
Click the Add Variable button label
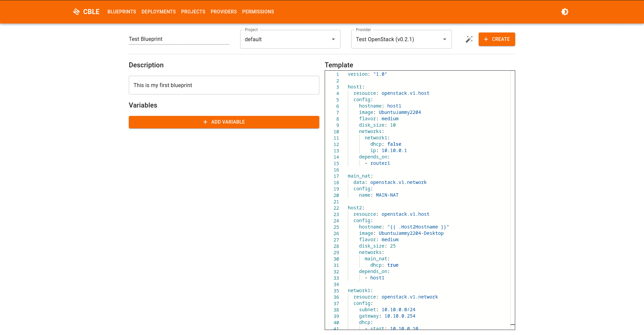pos(228,122)
